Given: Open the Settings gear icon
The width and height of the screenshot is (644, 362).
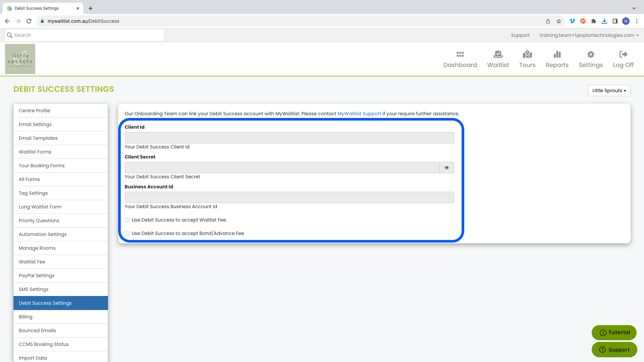Looking at the screenshot, I should tap(591, 54).
